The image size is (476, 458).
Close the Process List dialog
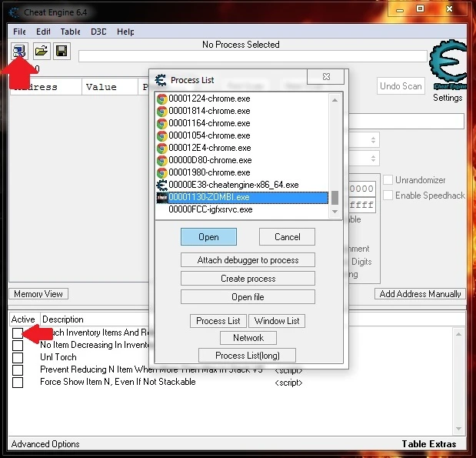coord(326,76)
